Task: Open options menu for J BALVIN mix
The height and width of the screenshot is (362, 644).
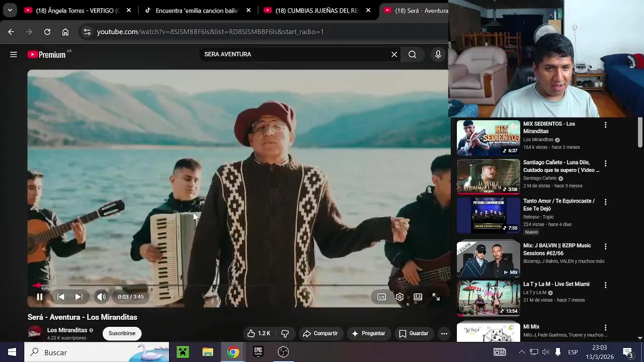Action: (605, 246)
